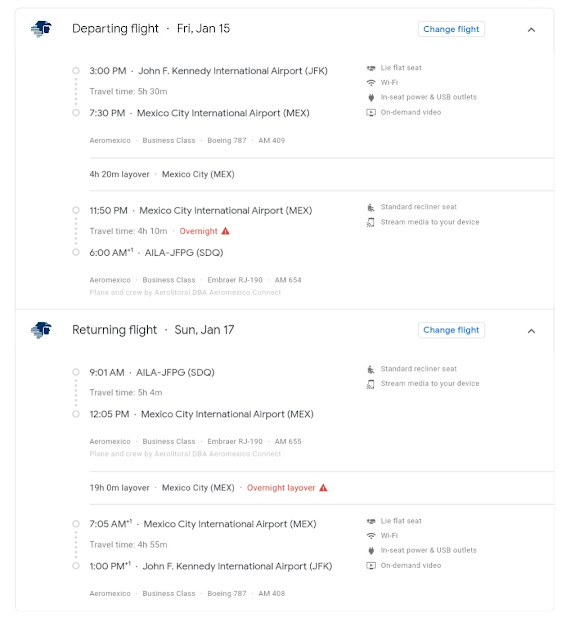Click the Aeromexico logo beside Departing flight

pyautogui.click(x=41, y=29)
